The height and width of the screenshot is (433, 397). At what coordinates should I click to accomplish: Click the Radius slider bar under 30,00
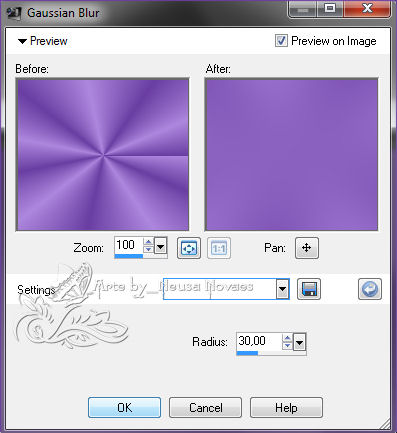pos(271,353)
